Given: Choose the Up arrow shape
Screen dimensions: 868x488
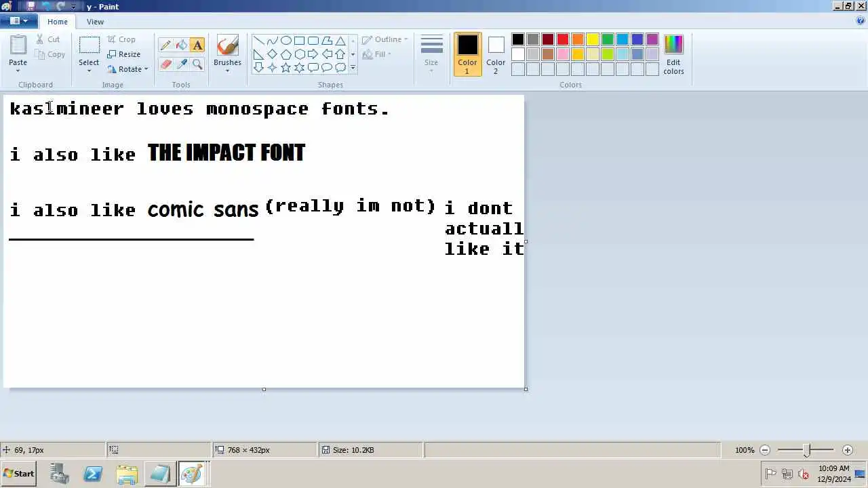Looking at the screenshot, I should [x=340, y=54].
